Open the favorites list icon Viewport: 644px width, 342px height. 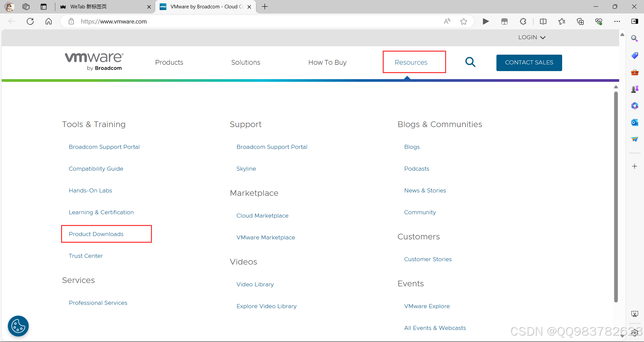[562, 21]
